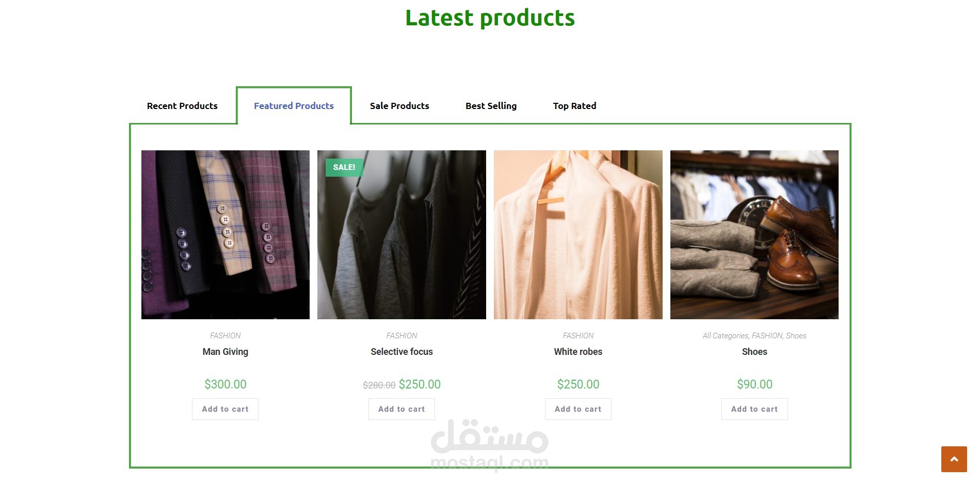980x483 pixels.
Task: Click FASHION category above White robes
Action: coord(578,336)
